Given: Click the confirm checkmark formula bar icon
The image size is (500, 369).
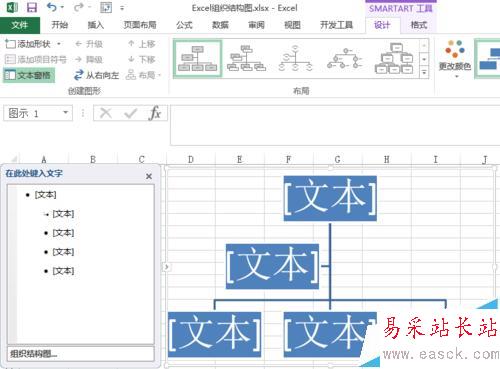Looking at the screenshot, I should pos(130,113).
